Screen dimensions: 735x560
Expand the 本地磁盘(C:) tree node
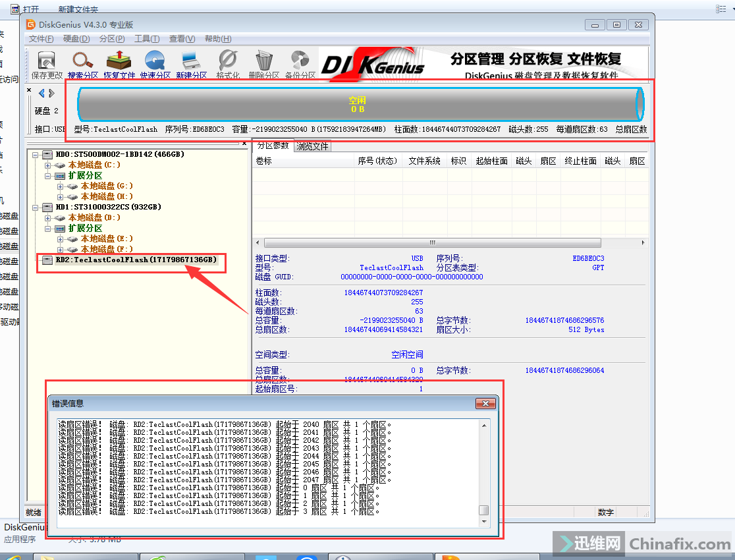click(48, 165)
